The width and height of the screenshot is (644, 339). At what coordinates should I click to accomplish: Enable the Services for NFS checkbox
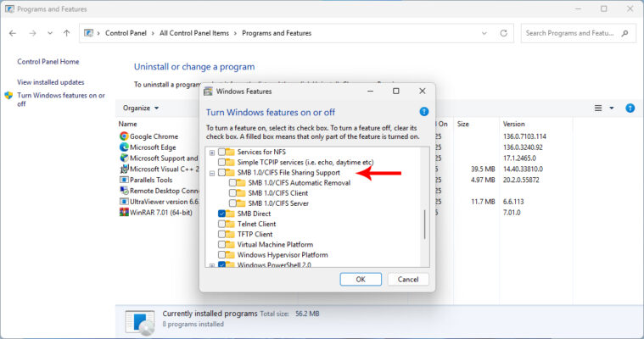pyautogui.click(x=221, y=152)
